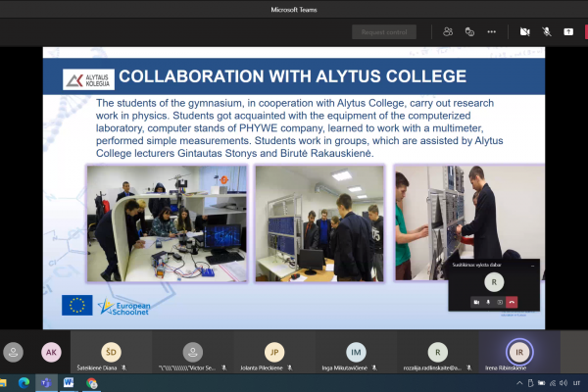The width and height of the screenshot is (588, 392).
Task: Click the European Schoolnet logo
Action: pyautogui.click(x=124, y=307)
